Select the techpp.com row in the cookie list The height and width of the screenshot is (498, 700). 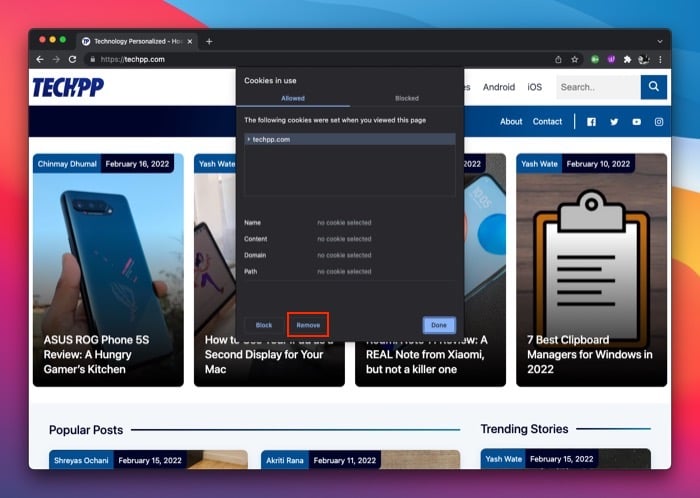point(350,139)
